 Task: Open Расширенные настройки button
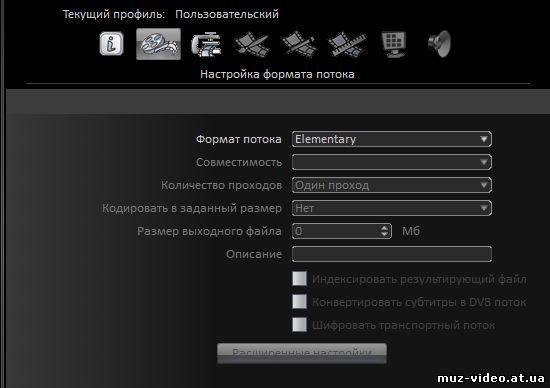[x=302, y=353]
